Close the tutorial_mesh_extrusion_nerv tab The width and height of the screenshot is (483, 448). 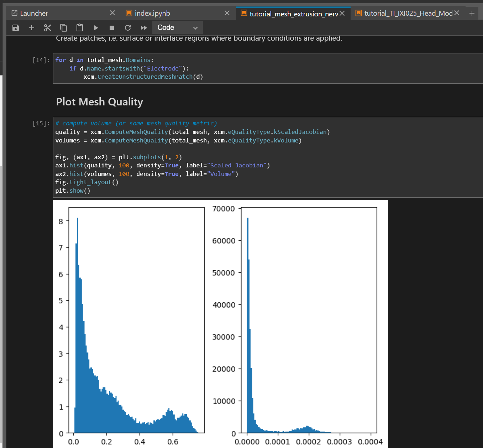[x=342, y=13]
